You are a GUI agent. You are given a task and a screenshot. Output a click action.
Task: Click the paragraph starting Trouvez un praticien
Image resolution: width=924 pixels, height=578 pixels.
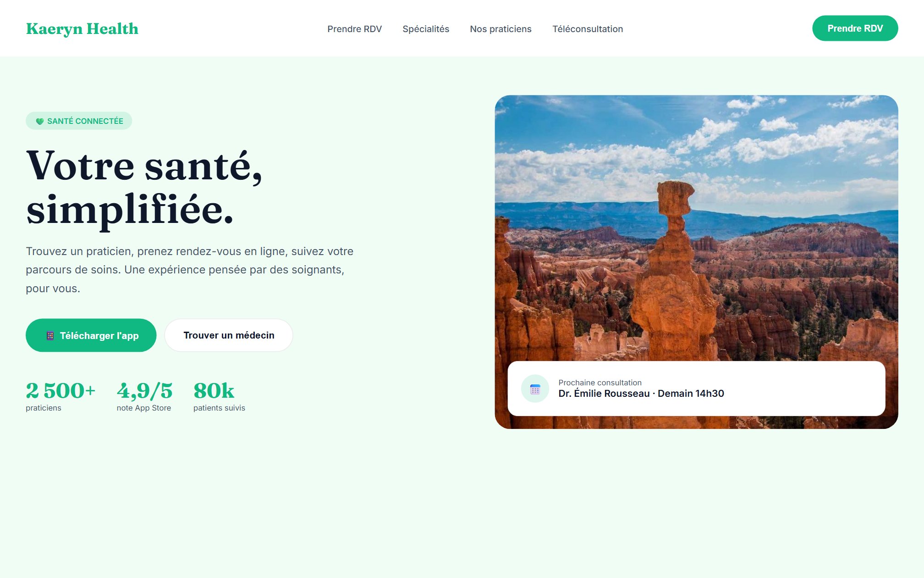pyautogui.click(x=190, y=270)
